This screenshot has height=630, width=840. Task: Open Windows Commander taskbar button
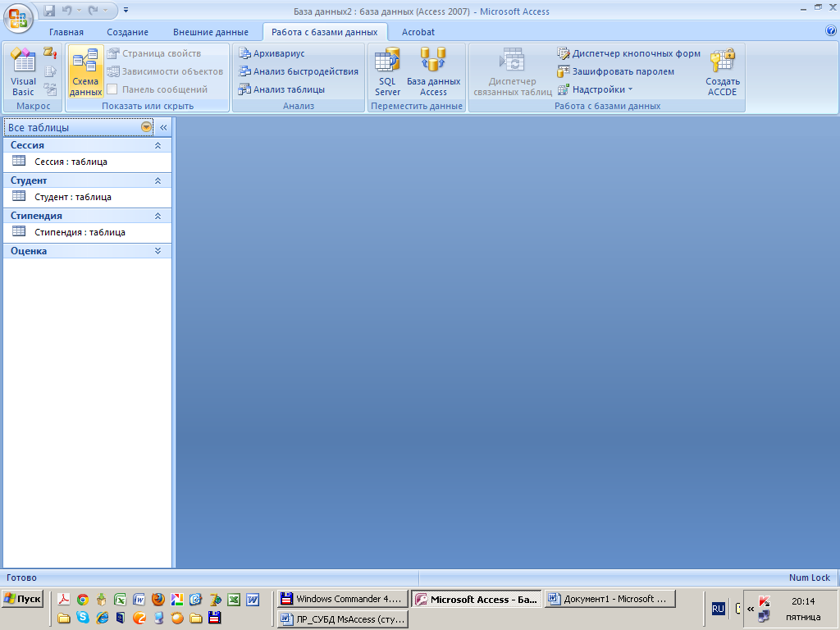[x=343, y=599]
